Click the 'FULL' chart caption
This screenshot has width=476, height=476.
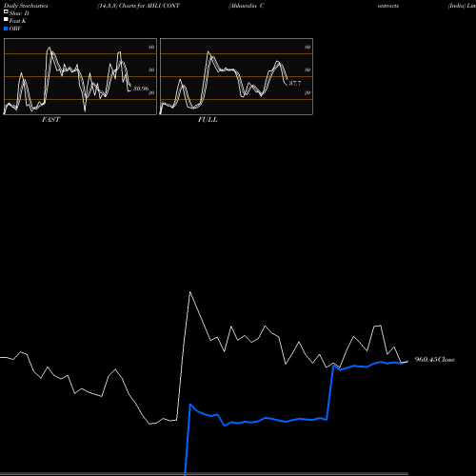(208, 120)
